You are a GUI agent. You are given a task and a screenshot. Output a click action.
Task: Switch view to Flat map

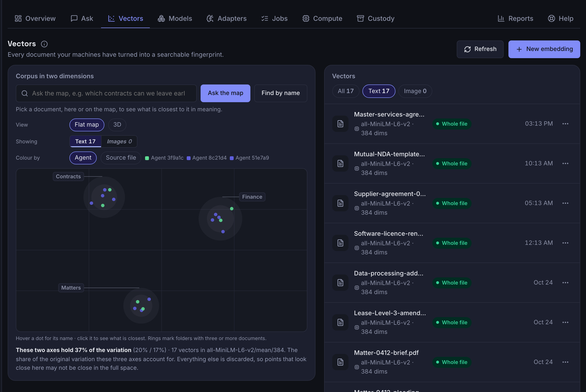pyautogui.click(x=87, y=125)
